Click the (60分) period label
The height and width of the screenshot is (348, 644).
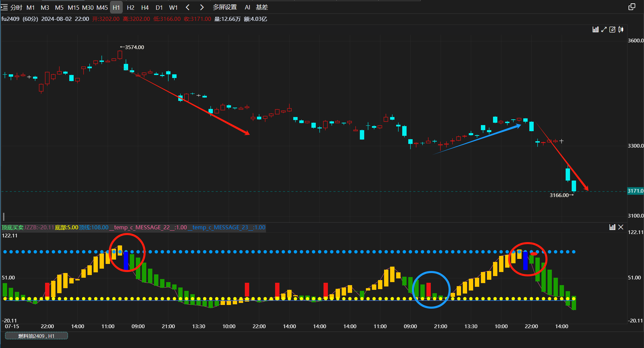(30, 19)
